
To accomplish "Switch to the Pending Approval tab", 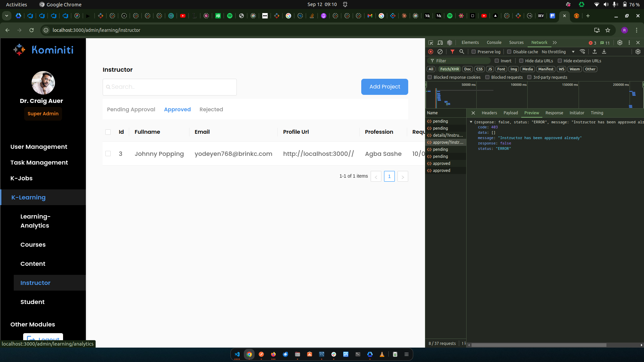I will point(131,109).
